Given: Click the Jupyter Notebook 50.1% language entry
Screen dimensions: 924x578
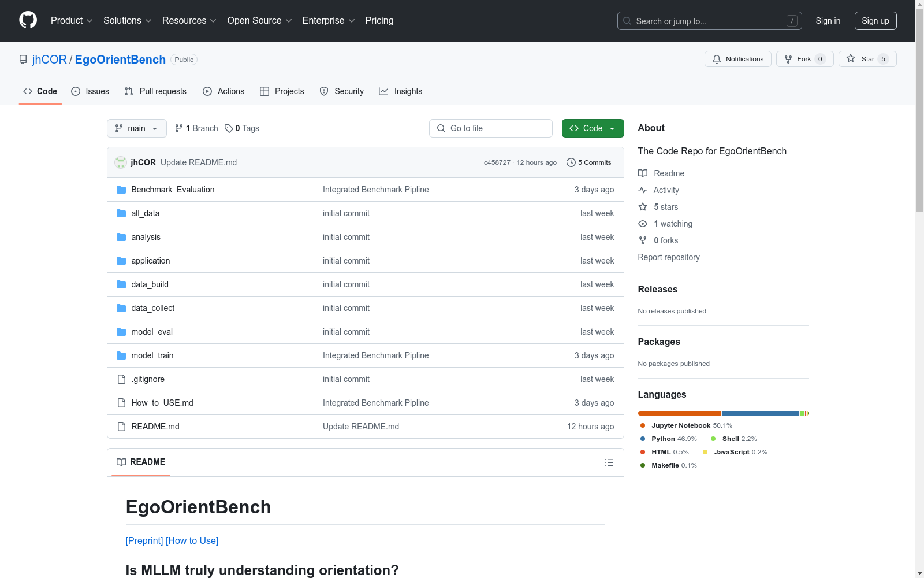Looking at the screenshot, I should 686,425.
